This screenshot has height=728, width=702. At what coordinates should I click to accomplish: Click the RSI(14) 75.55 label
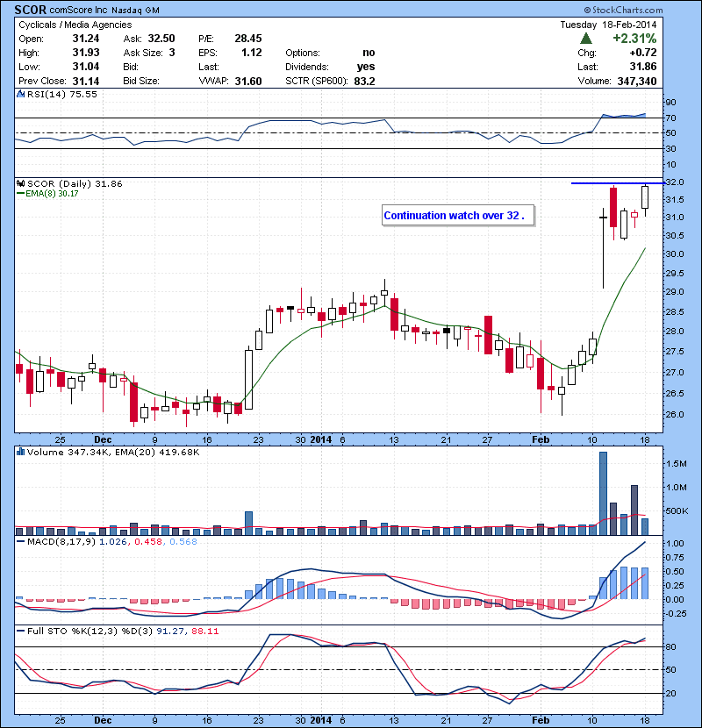click(x=62, y=94)
